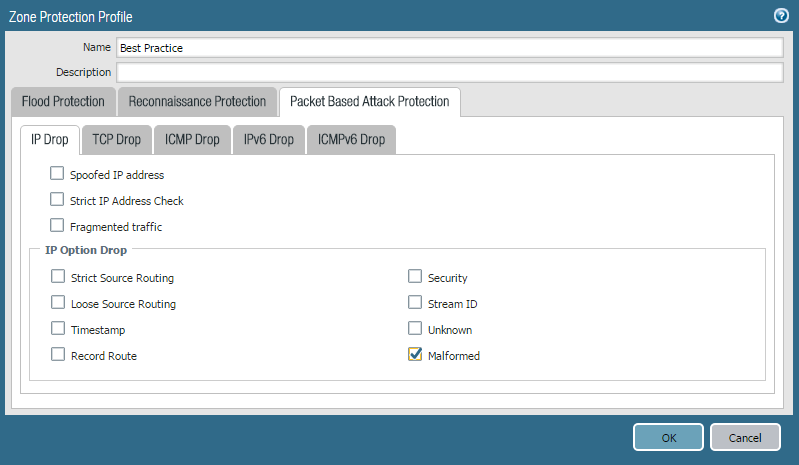Enable the Security option drop
Viewport: 799px width, 465px height.
click(x=415, y=277)
